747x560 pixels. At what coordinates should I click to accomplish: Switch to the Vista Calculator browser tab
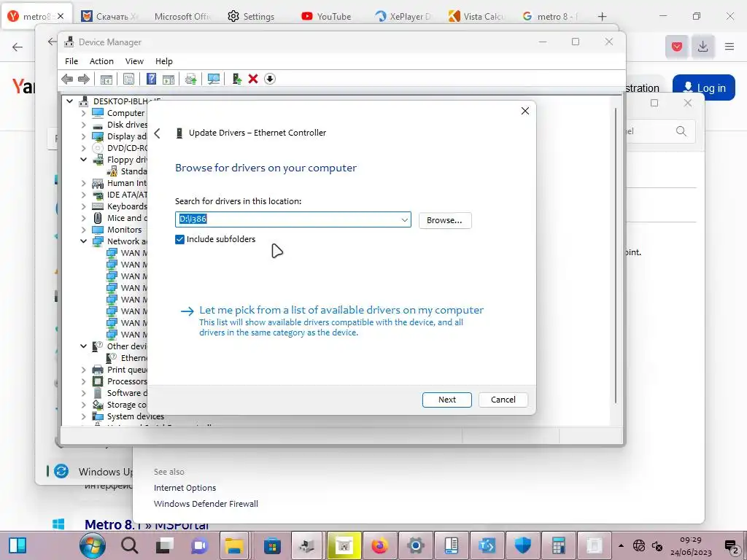(x=476, y=16)
